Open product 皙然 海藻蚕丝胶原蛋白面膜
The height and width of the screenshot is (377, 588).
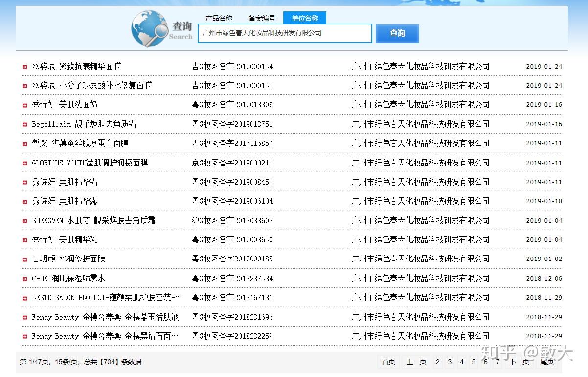point(80,143)
